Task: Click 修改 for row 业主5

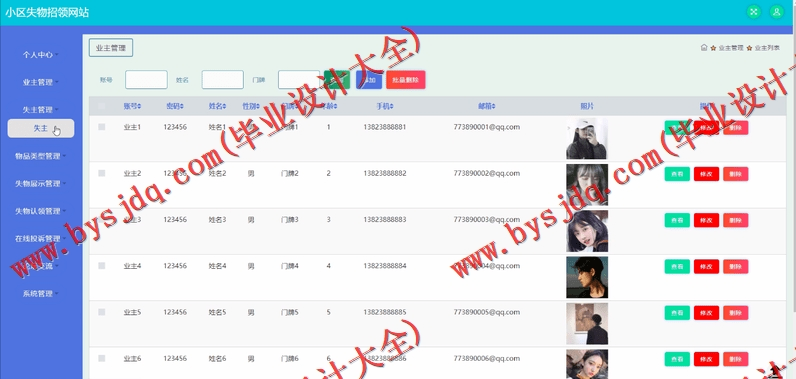Action: click(707, 313)
